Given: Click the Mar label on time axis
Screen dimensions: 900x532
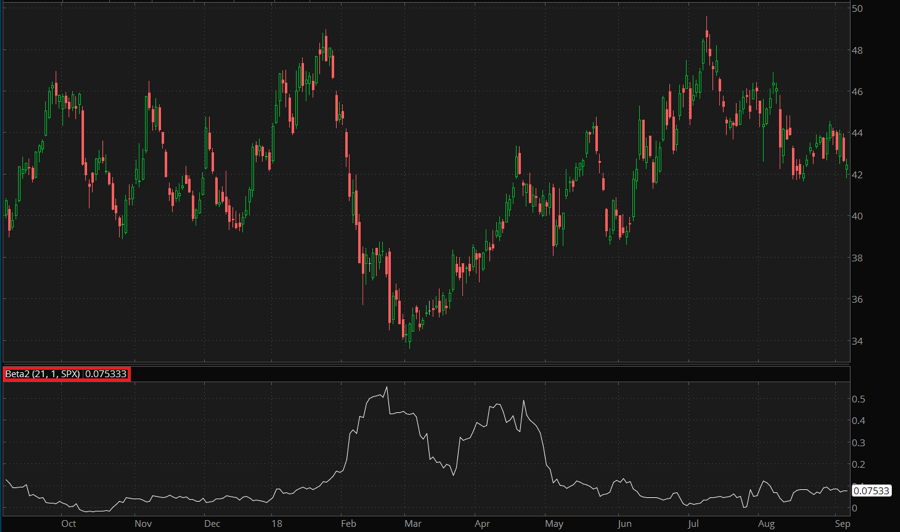Looking at the screenshot, I should tap(414, 523).
